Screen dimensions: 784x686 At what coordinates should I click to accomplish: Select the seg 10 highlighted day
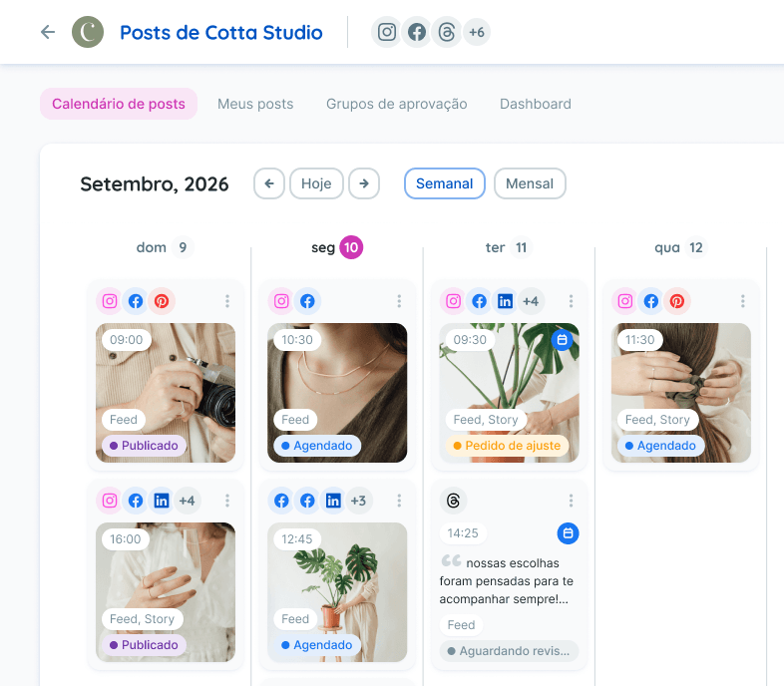[337, 247]
